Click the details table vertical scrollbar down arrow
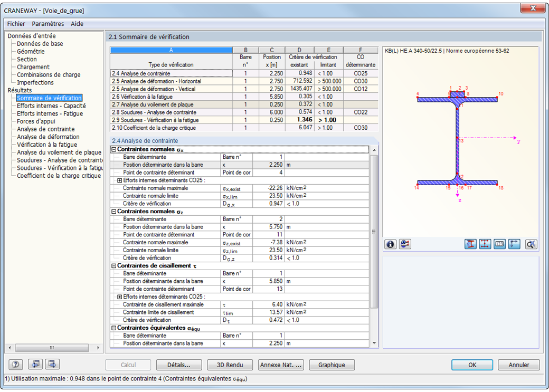This screenshot has width=549, height=392. click(375, 343)
